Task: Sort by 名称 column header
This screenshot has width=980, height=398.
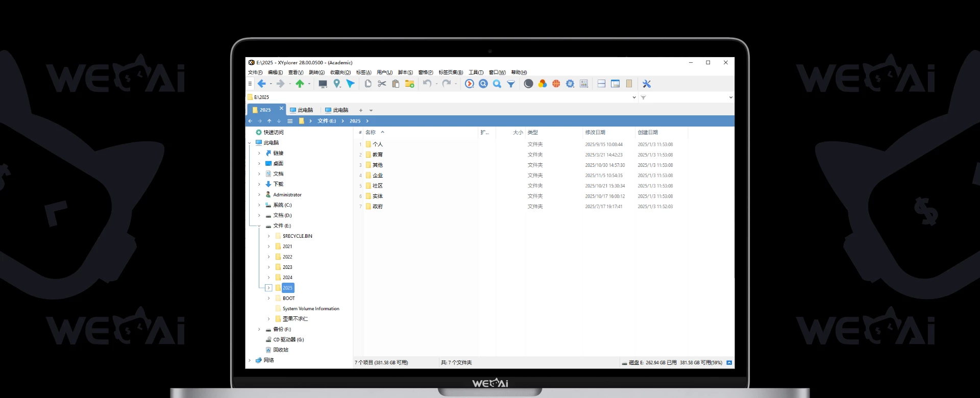Action: [x=371, y=133]
